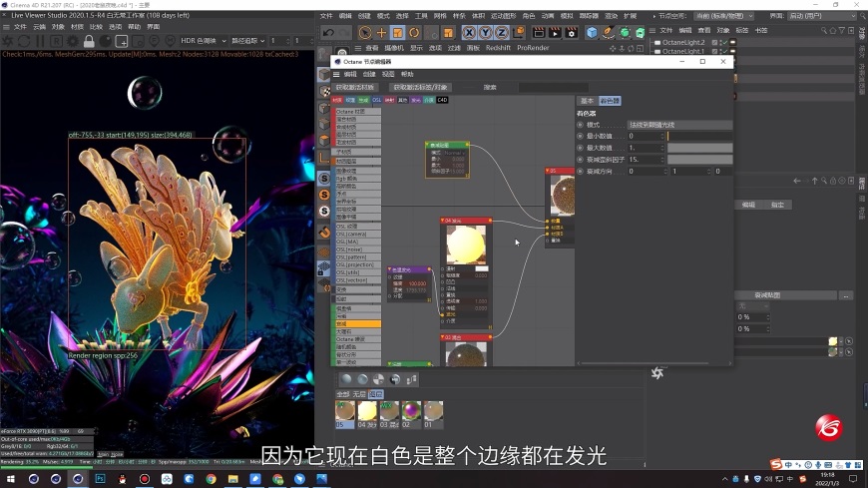The image size is (868, 488).
Task: Click the render lock icon in Live Viewer
Action: point(89,41)
